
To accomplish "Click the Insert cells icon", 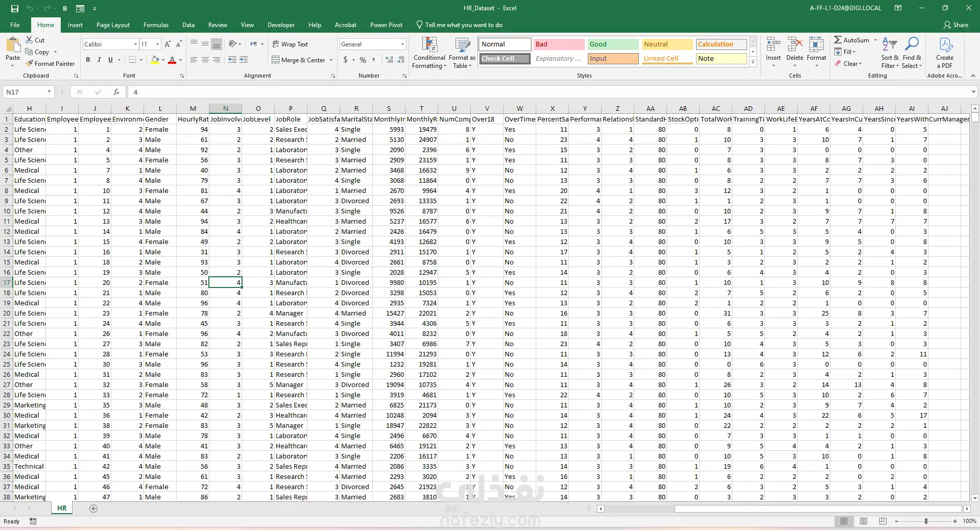I will [x=773, y=44].
